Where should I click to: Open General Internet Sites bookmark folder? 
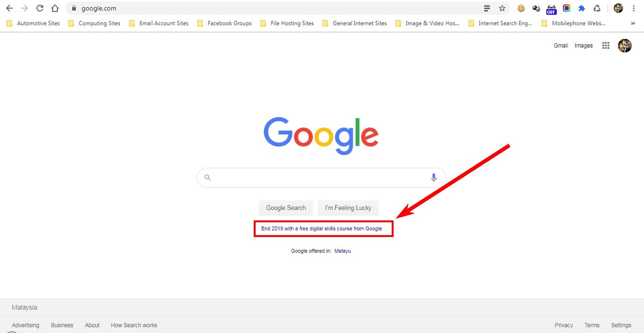[x=355, y=23]
